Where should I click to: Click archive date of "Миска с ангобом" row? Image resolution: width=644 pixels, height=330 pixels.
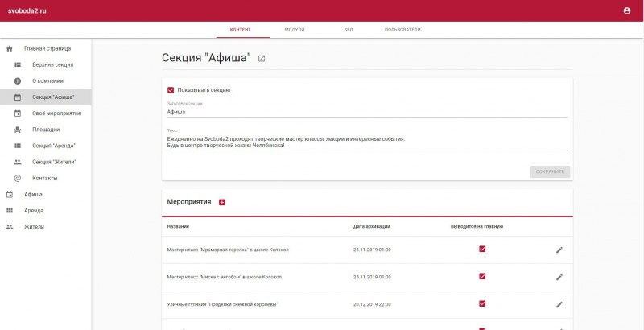point(372,277)
